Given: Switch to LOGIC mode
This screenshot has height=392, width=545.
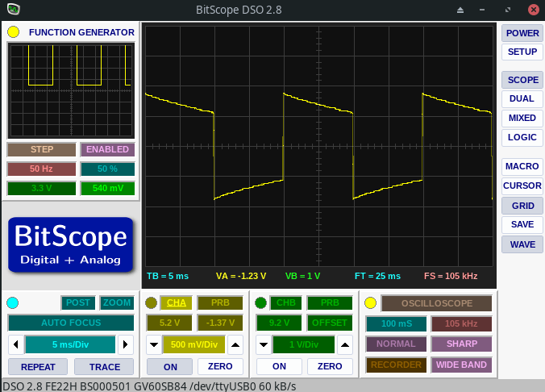Looking at the screenshot, I should click(522, 137).
